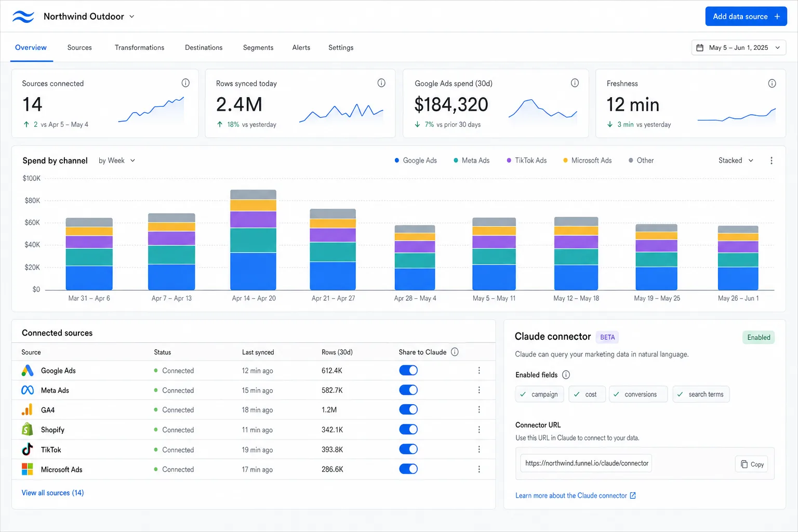The image size is (798, 532).
Task: Click the connector URL text field
Action: [x=586, y=463]
